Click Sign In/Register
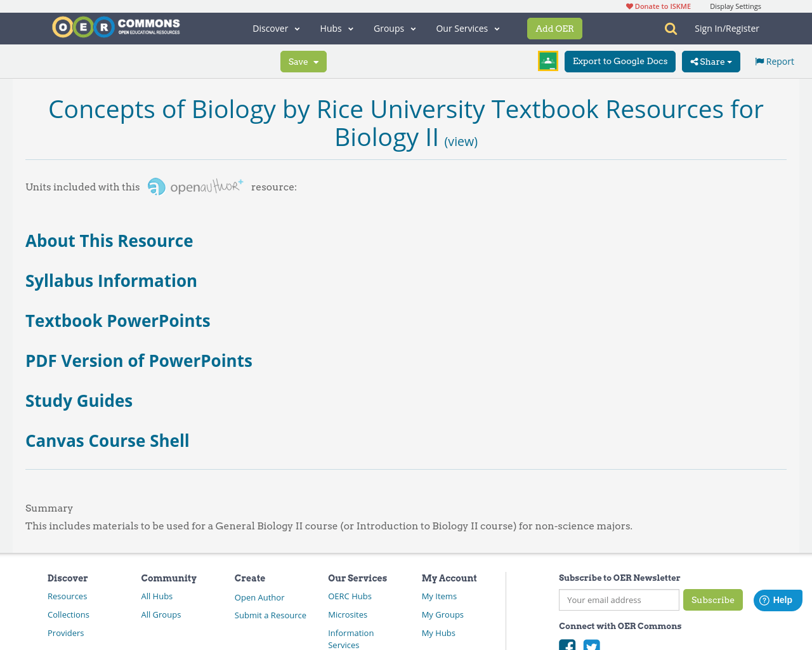 click(x=727, y=29)
